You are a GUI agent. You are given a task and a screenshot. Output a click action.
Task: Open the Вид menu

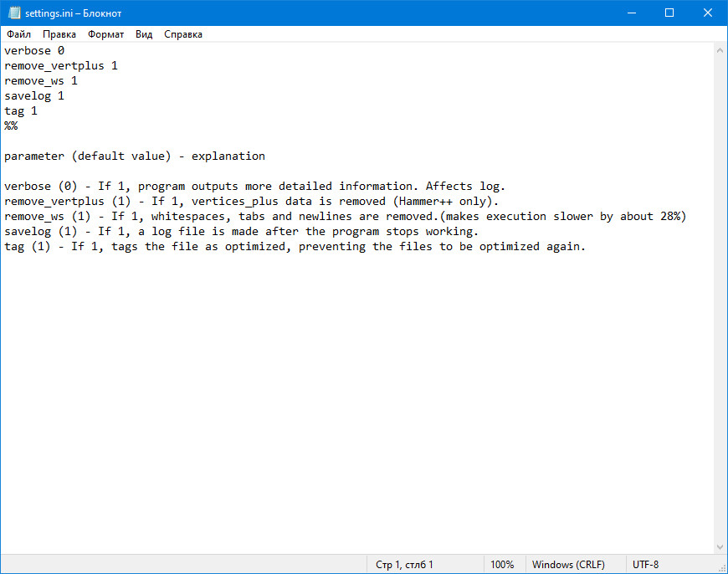click(143, 34)
